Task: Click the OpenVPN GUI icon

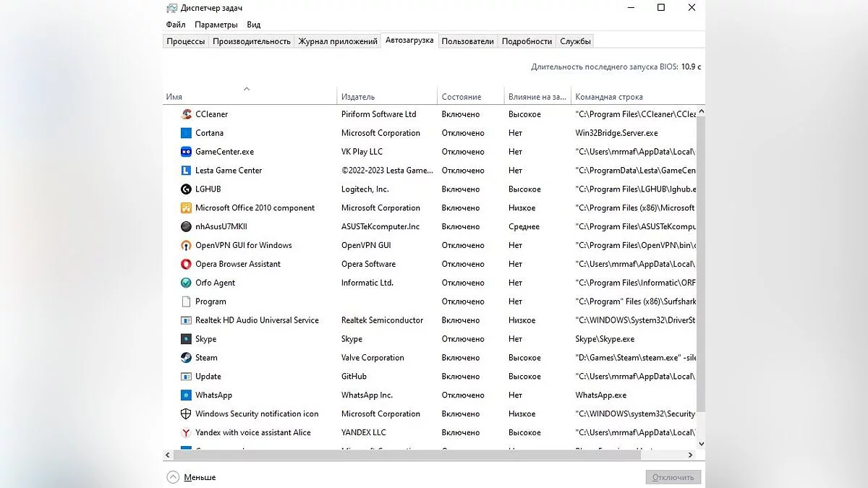Action: point(186,246)
